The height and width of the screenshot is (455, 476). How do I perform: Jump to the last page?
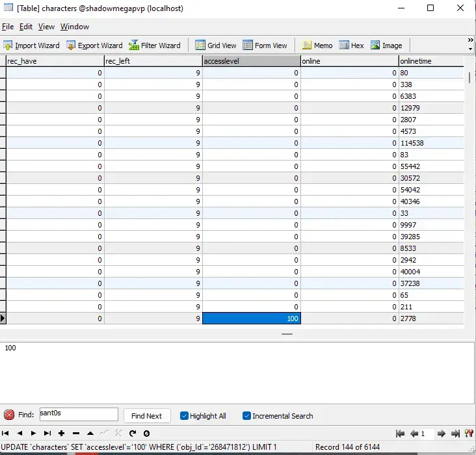coord(455,434)
